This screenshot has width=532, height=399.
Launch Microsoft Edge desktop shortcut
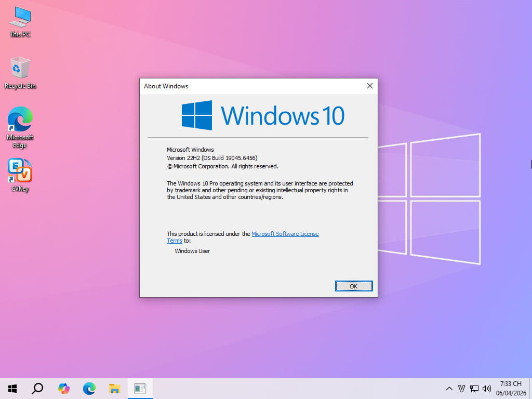(20, 127)
